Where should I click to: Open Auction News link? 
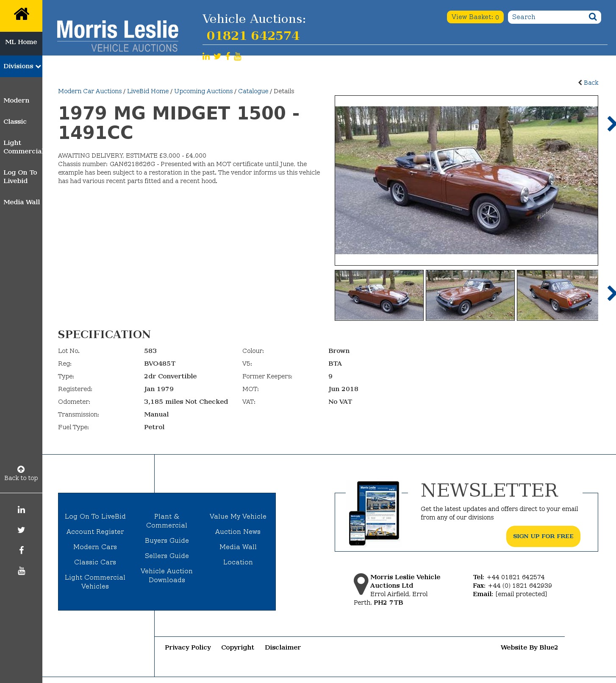[x=238, y=532]
